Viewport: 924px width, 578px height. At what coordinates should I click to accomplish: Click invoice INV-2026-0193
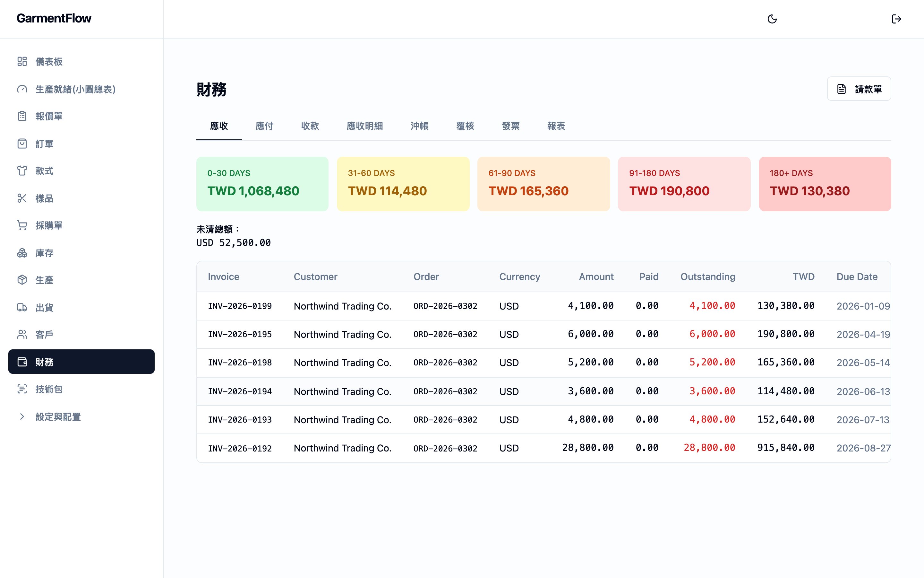point(240,420)
